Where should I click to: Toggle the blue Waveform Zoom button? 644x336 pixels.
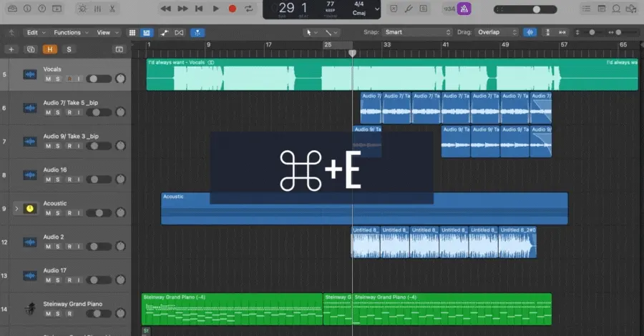(530, 32)
